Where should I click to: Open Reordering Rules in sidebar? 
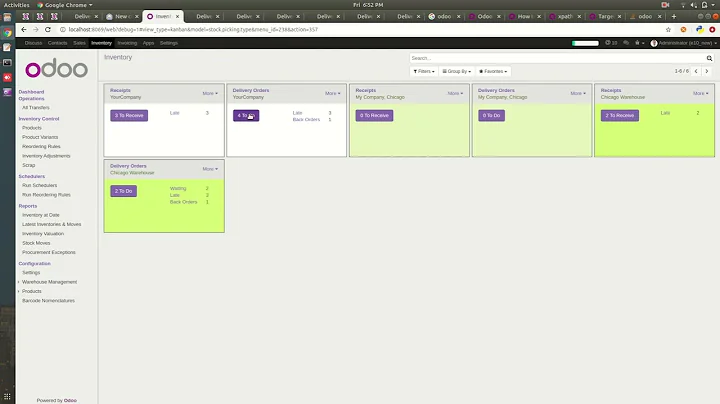click(41, 146)
